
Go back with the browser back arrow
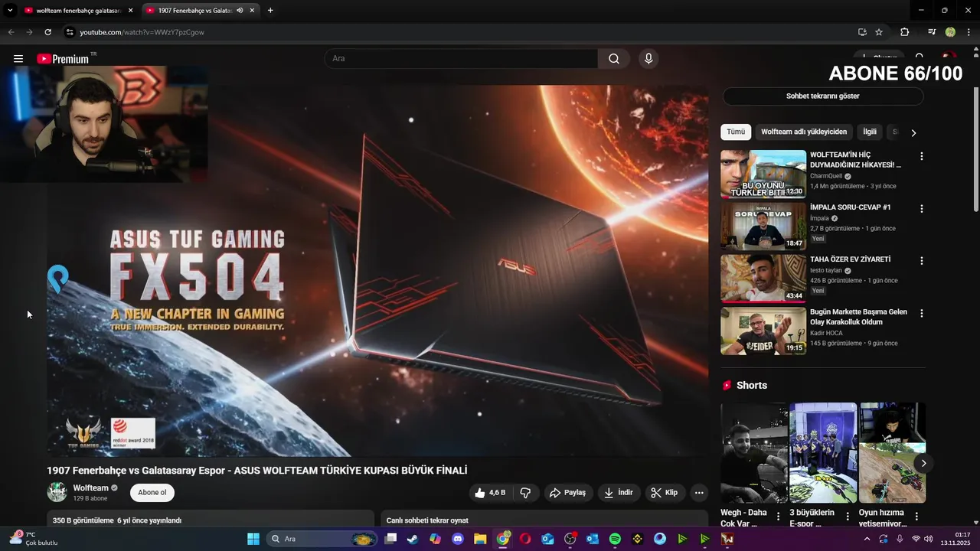click(x=11, y=32)
